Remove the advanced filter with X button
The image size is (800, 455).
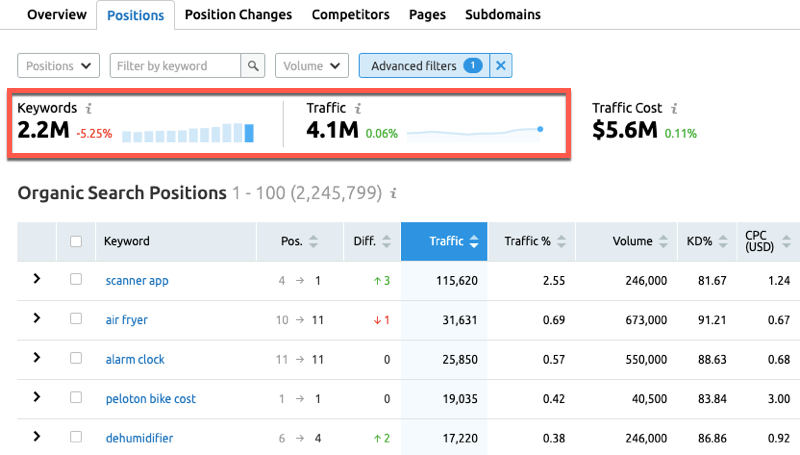point(501,66)
